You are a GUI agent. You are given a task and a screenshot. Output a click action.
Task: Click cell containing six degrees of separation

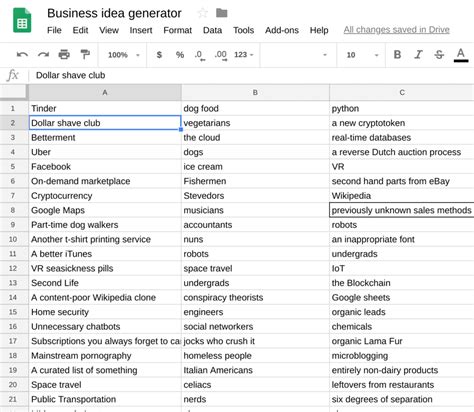click(x=402, y=399)
